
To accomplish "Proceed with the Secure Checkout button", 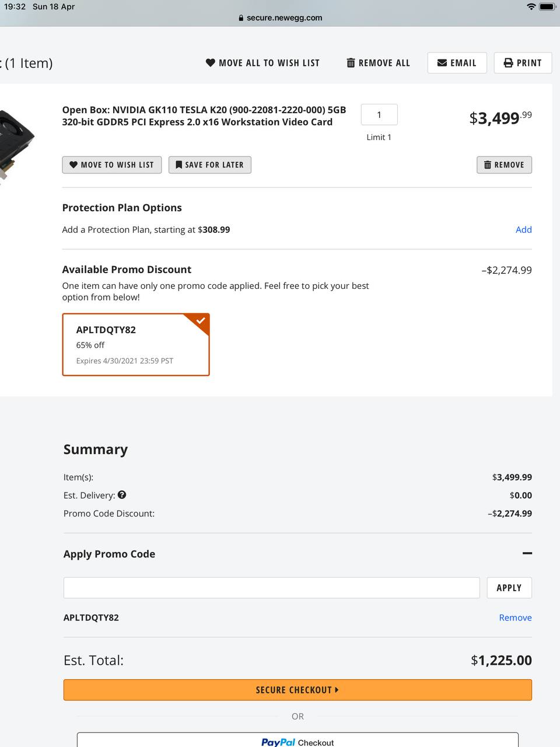I will (297, 690).
